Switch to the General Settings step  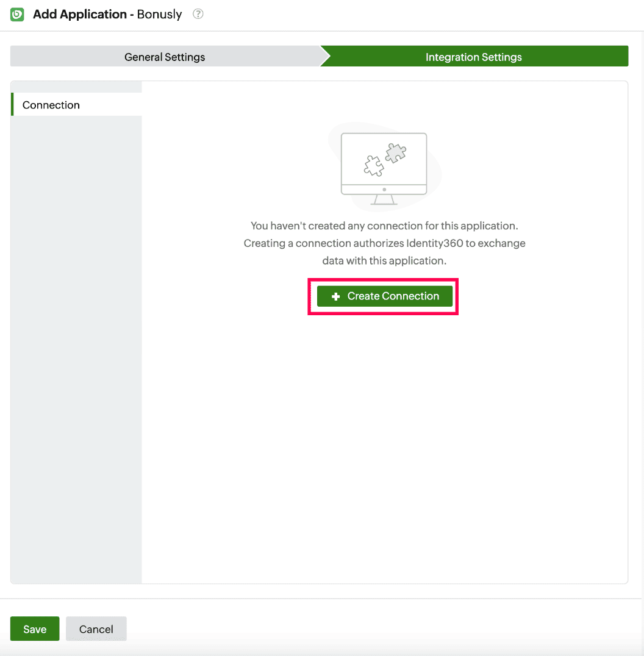[165, 57]
